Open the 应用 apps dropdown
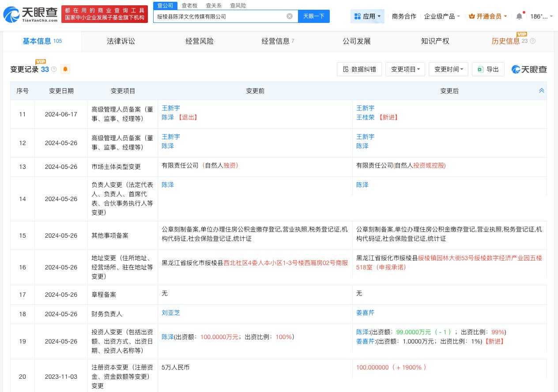 pyautogui.click(x=367, y=16)
